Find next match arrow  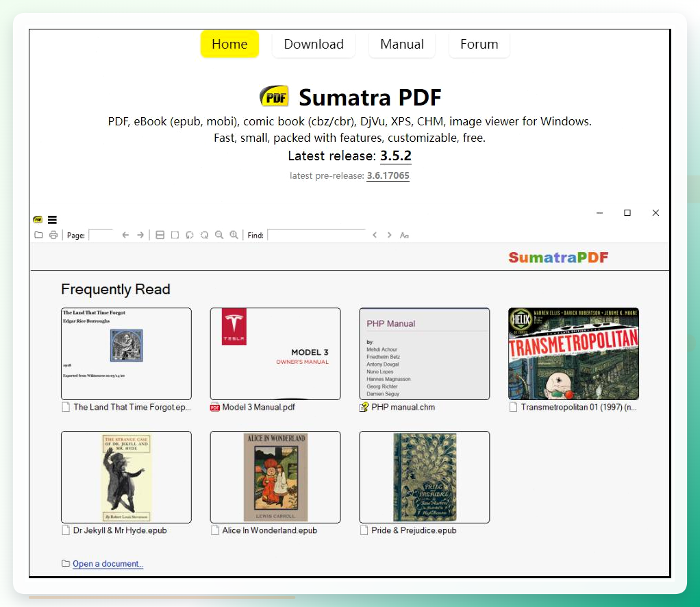tap(389, 235)
